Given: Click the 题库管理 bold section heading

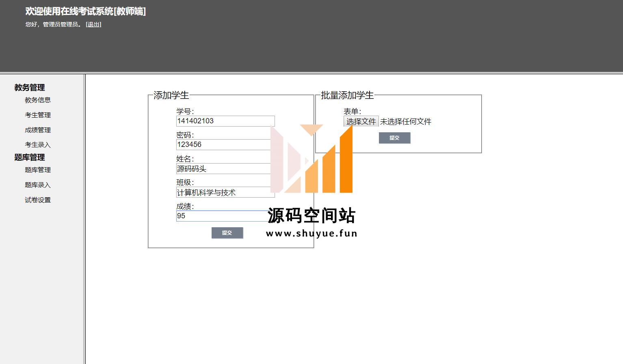Looking at the screenshot, I should (30, 157).
